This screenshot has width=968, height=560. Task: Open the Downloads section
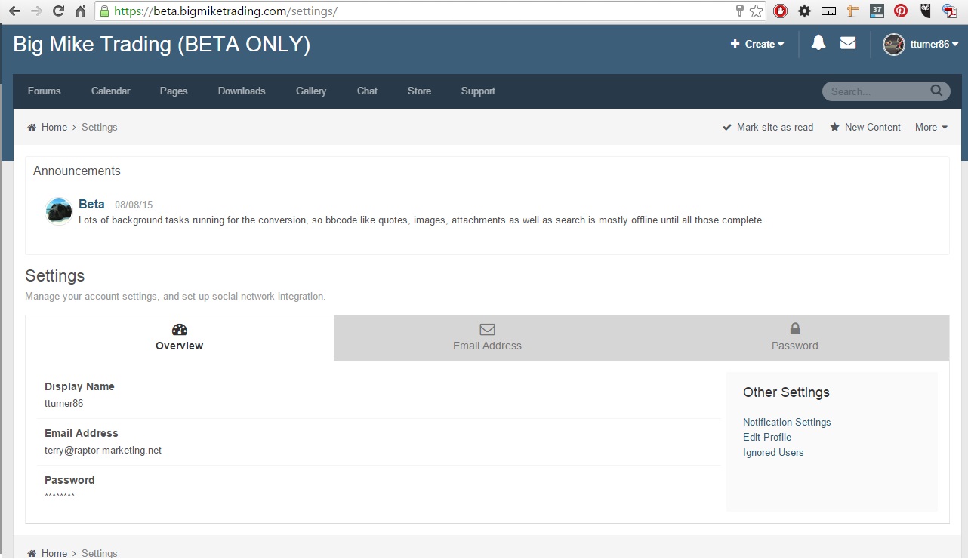click(242, 91)
